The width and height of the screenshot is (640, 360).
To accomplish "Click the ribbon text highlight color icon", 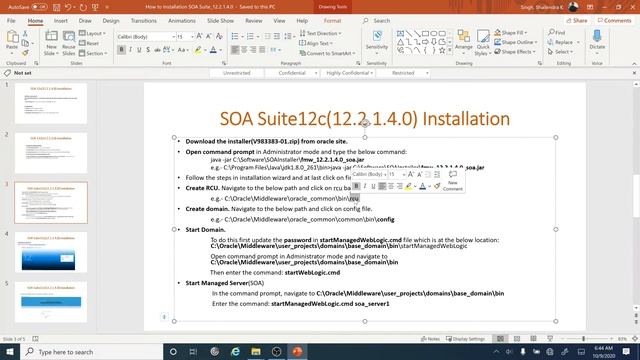I will [x=198, y=50].
